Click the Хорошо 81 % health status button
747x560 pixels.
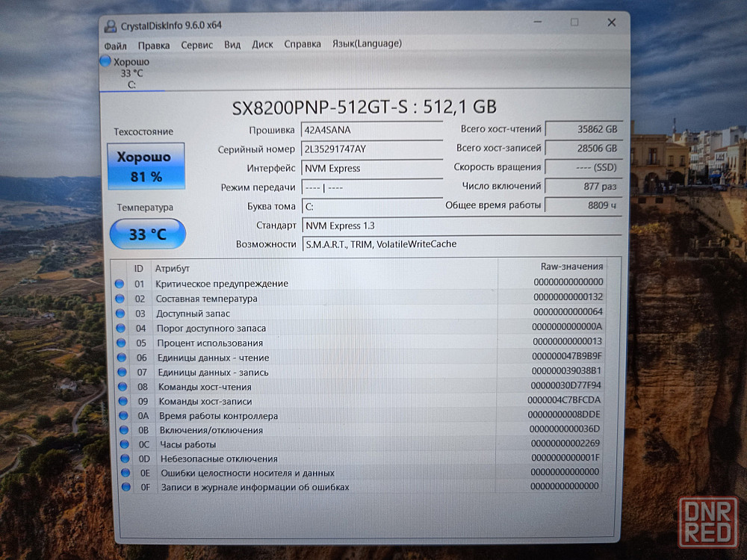146,167
